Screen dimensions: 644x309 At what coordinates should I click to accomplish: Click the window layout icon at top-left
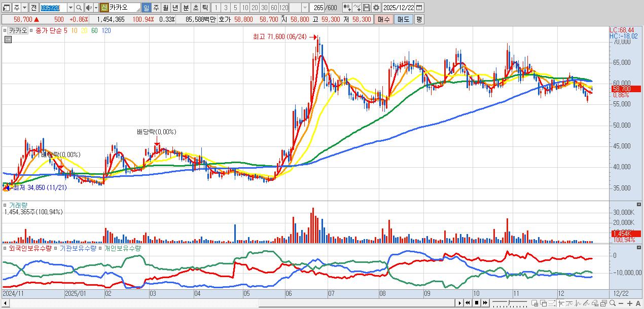point(6,8)
